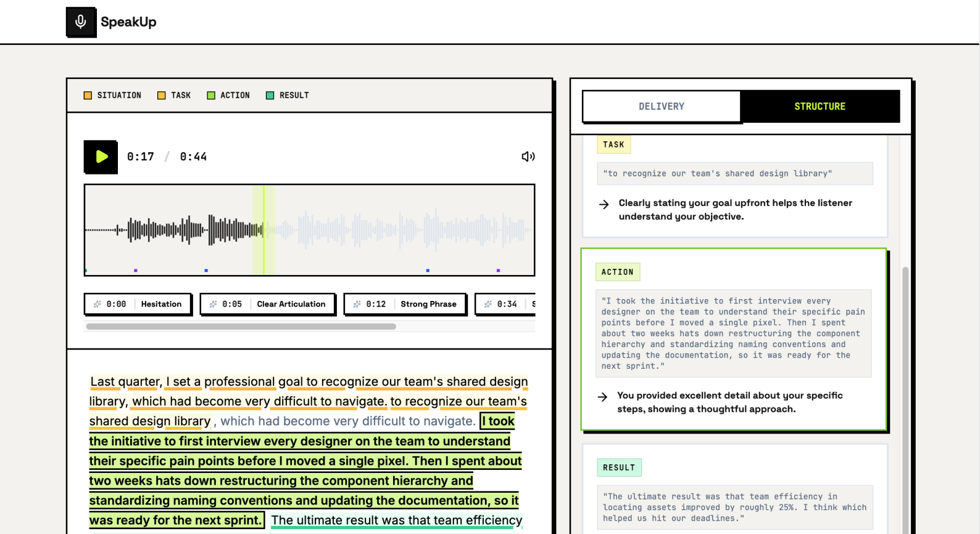The width and height of the screenshot is (980, 534).
Task: Click the total duration 0:44 display
Action: (x=193, y=157)
